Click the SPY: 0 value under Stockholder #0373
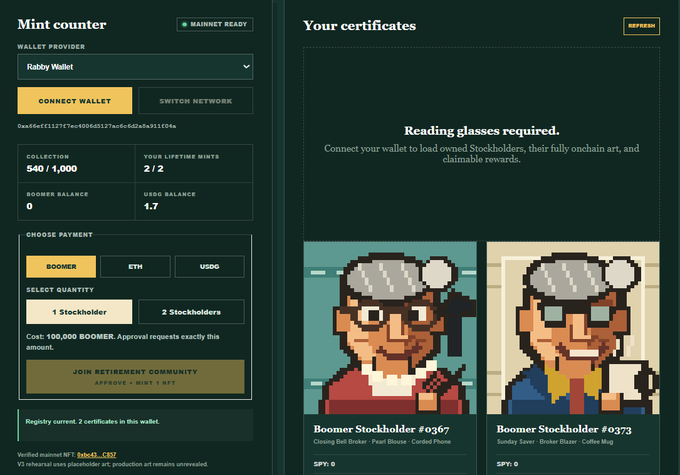The height and width of the screenshot is (475, 680). click(x=507, y=464)
